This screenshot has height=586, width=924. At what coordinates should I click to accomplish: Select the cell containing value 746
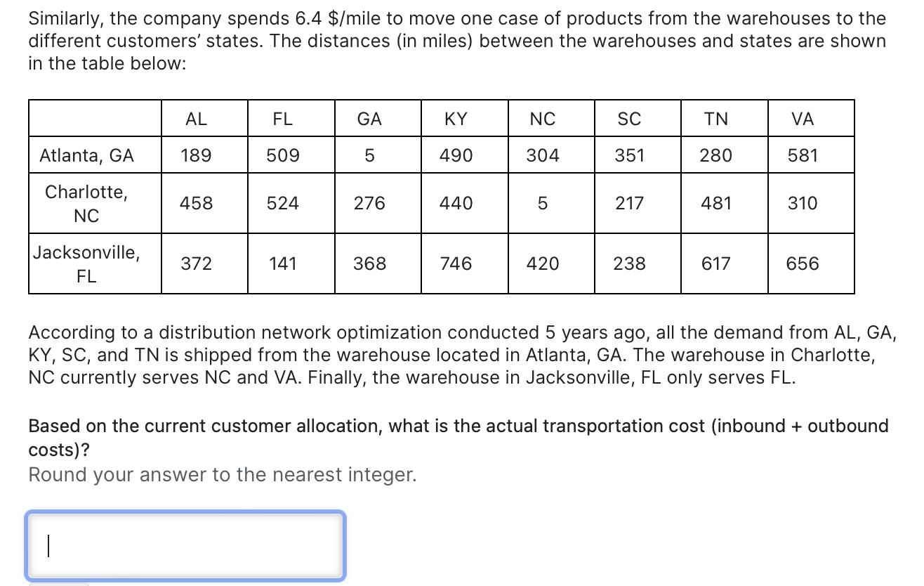[456, 263]
